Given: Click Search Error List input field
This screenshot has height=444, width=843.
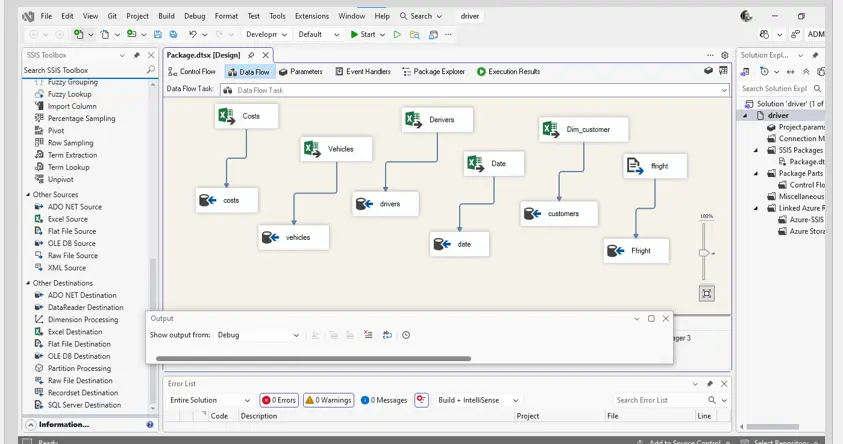Looking at the screenshot, I should click(x=660, y=400).
